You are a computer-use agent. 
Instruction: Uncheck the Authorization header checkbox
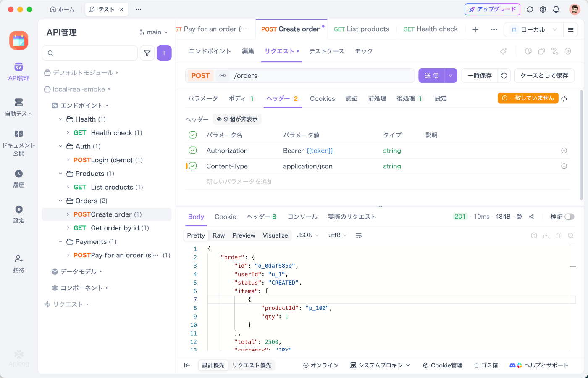click(x=193, y=151)
